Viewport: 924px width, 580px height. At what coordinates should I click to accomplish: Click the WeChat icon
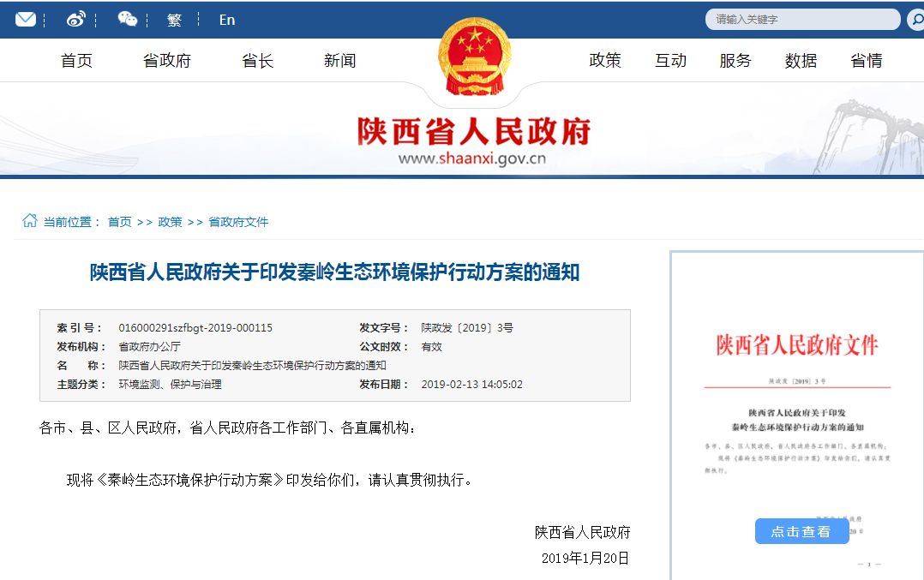click(x=127, y=19)
